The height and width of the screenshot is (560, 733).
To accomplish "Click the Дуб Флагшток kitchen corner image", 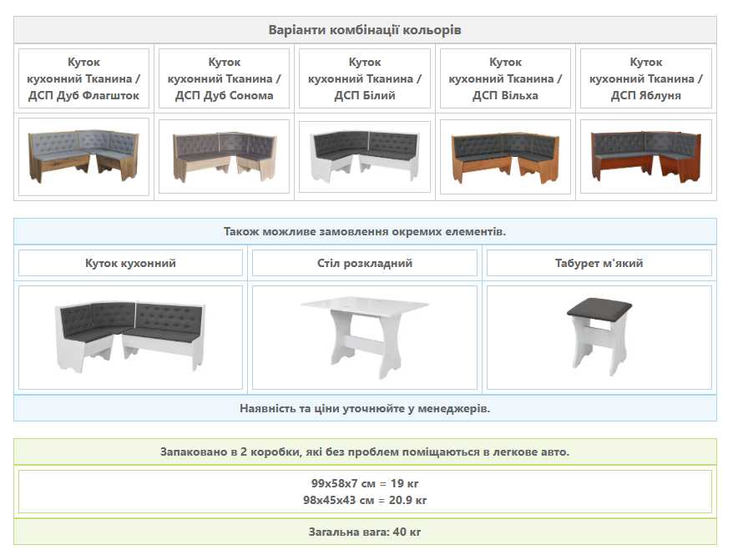I will click(x=83, y=156).
